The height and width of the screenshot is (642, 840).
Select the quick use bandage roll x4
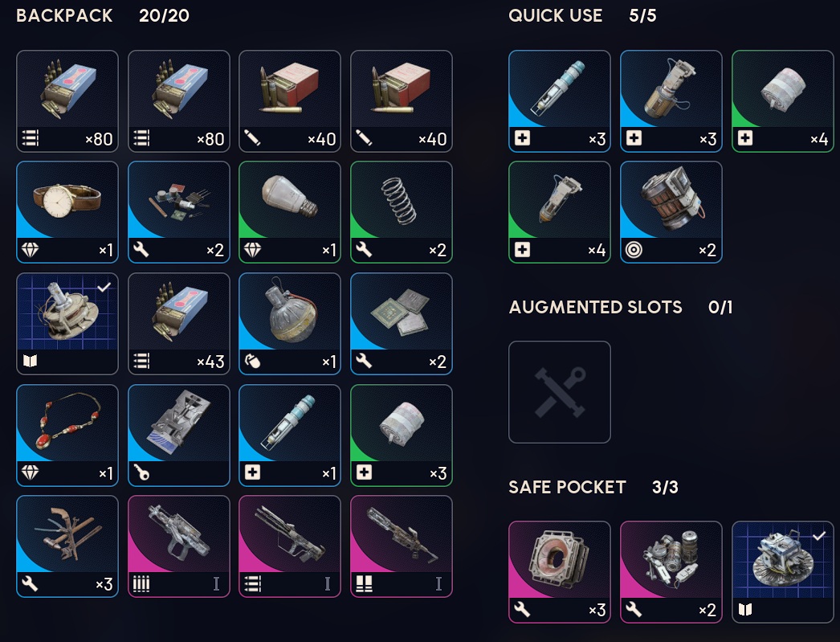[783, 101]
